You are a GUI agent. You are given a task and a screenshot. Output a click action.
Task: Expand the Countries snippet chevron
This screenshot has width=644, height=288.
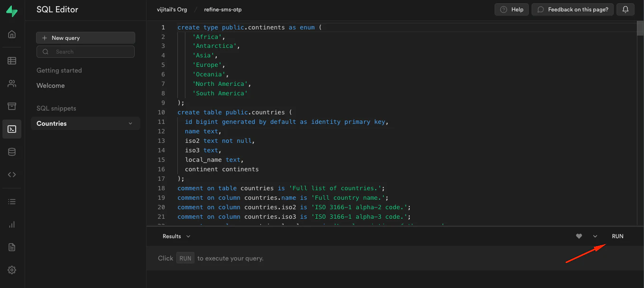[130, 124]
